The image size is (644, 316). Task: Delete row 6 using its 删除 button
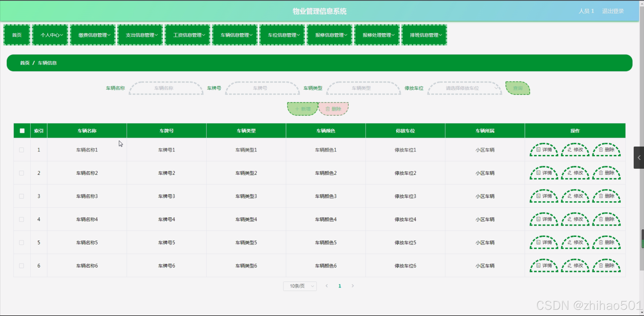pyautogui.click(x=606, y=266)
